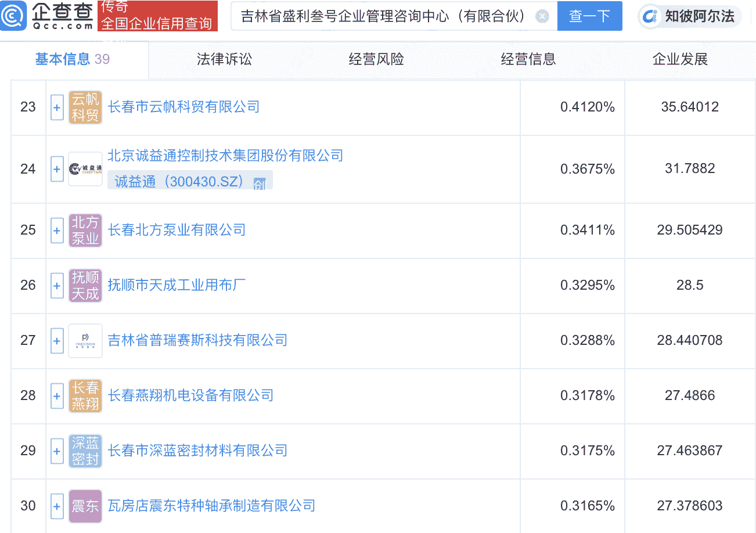Expand row 23 长春市云帆科贸 details
Image resolution: width=756 pixels, height=533 pixels.
[57, 107]
